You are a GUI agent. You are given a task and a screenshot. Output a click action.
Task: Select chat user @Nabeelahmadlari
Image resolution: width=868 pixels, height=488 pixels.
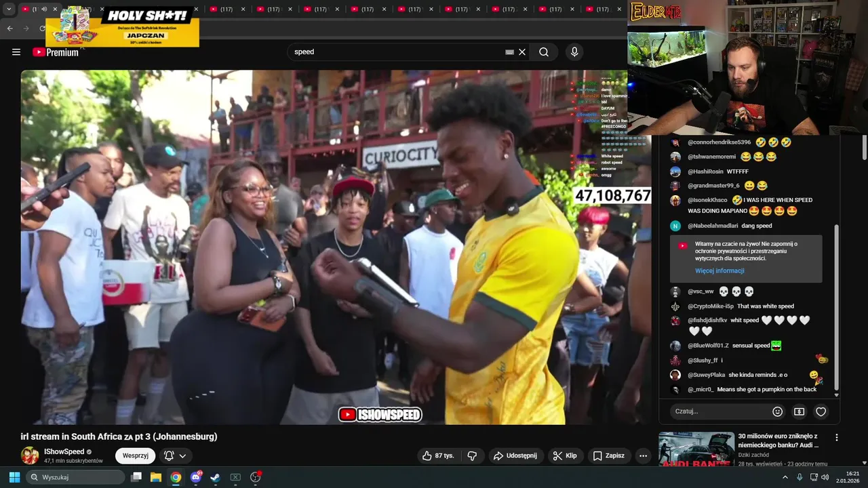click(712, 226)
